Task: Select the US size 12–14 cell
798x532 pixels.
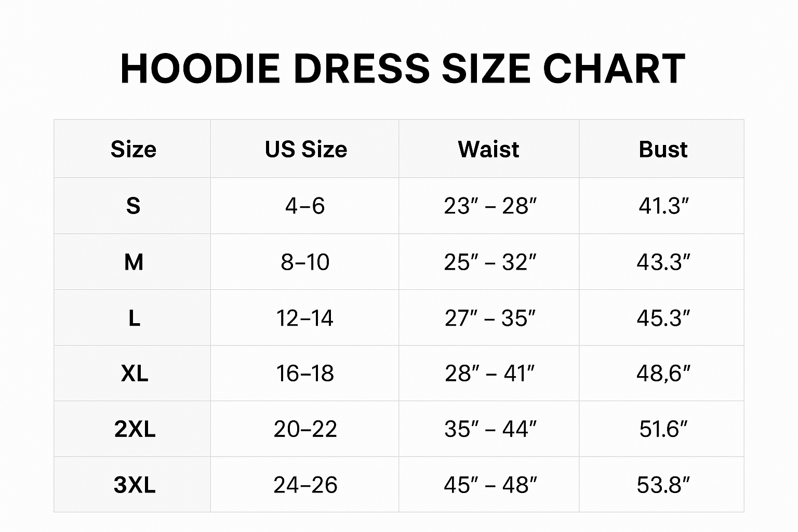Action: coord(305,318)
